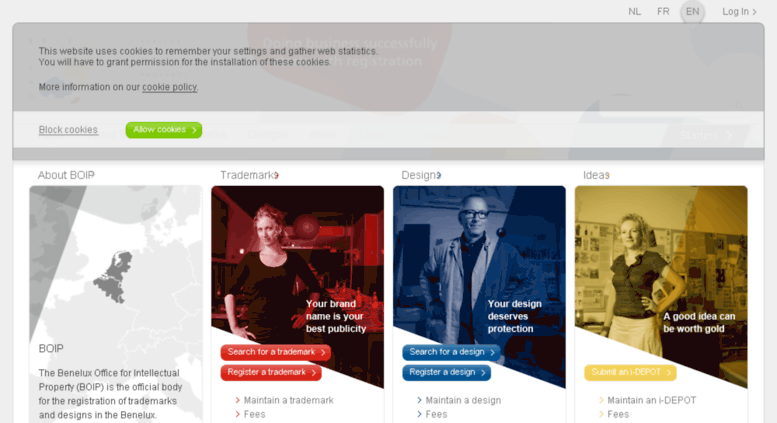Open the cookie policy link

[x=169, y=87]
